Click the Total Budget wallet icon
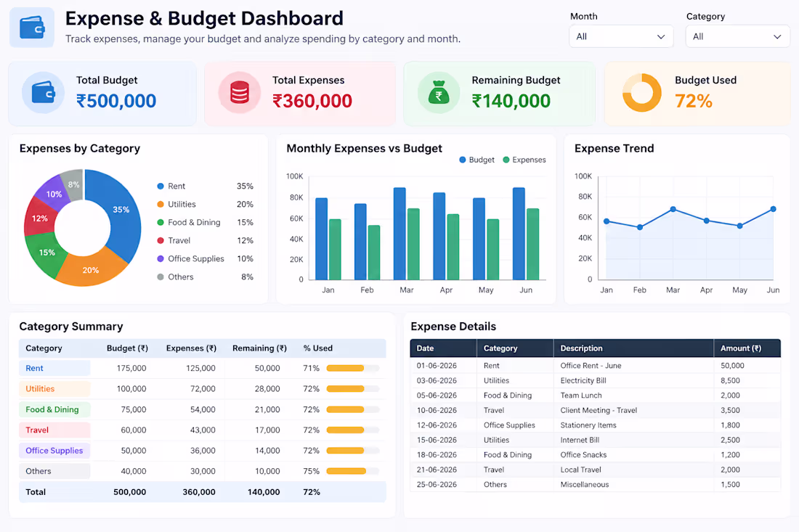 pyautogui.click(x=44, y=93)
